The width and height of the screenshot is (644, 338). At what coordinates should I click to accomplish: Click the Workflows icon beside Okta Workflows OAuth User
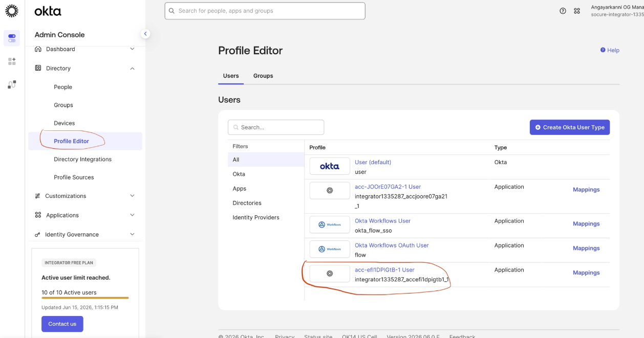click(330, 249)
